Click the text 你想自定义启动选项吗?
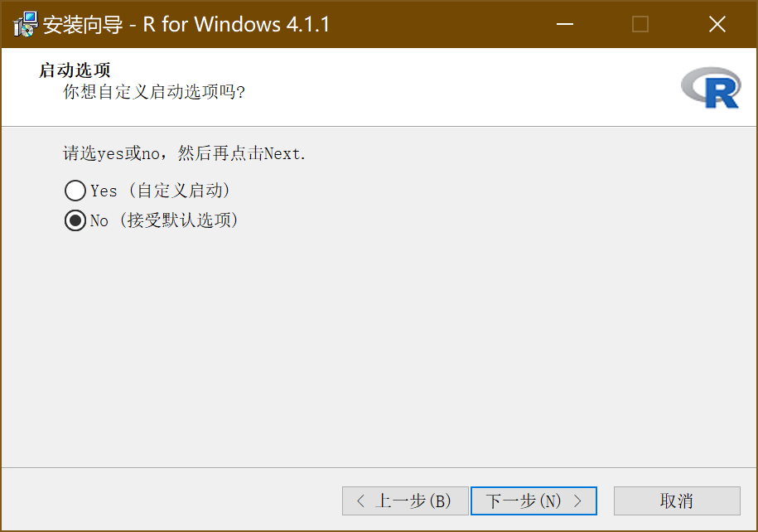The height and width of the screenshot is (532, 758). tap(154, 91)
